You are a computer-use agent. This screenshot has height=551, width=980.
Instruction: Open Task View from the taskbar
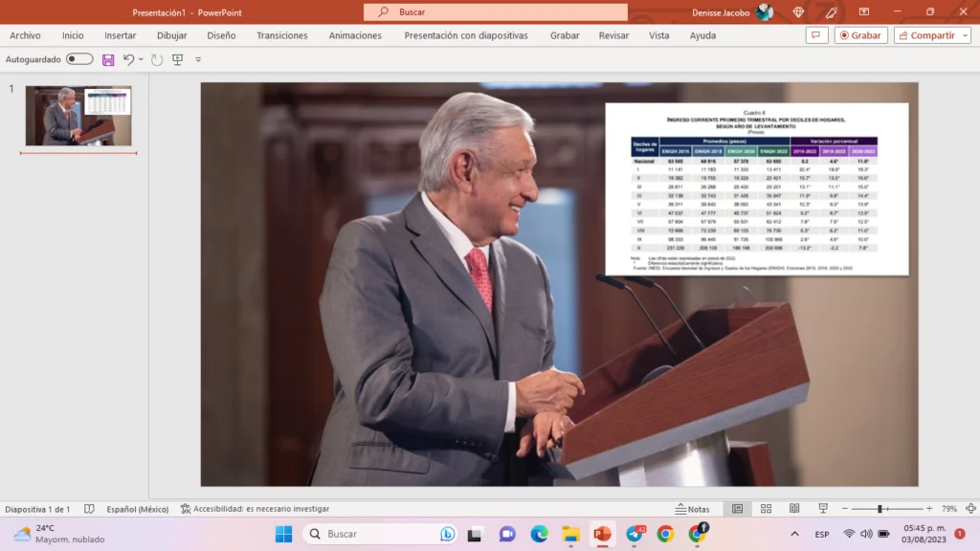(475, 534)
